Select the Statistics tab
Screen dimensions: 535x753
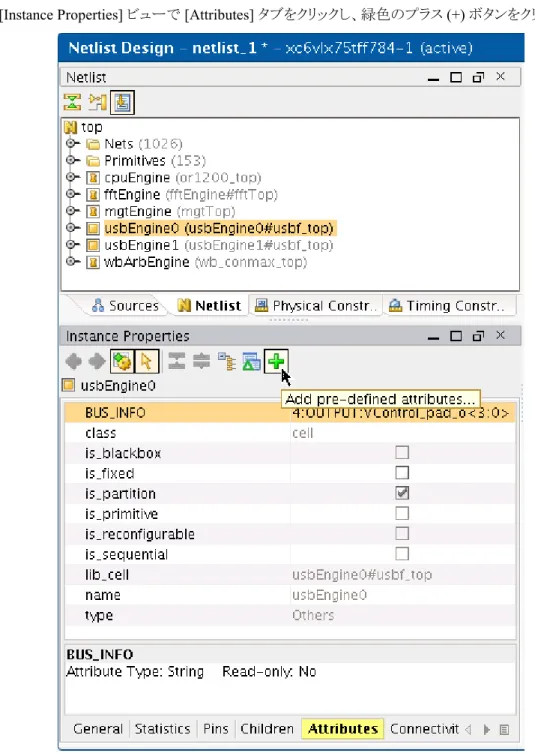(x=162, y=729)
